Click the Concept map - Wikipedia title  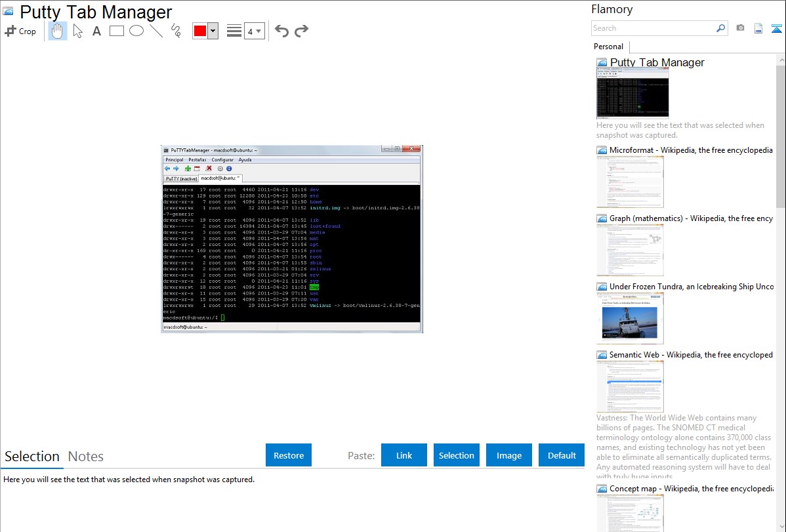(692, 488)
